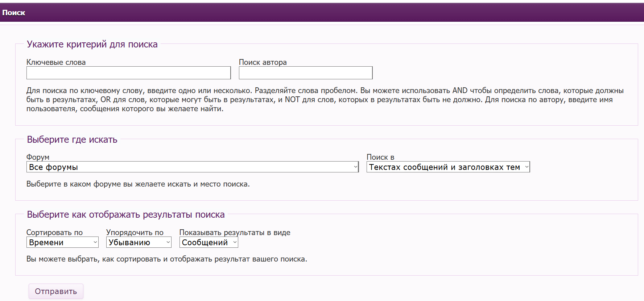The height and width of the screenshot is (301, 644).
Task: Click the Сортировать по label
Action: (x=54, y=233)
